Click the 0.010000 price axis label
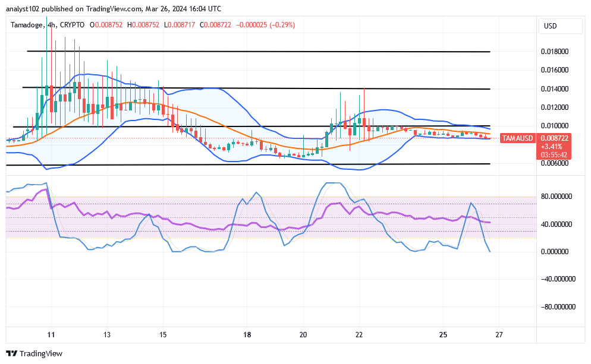The height and width of the screenshot is (364, 591). pyautogui.click(x=555, y=126)
